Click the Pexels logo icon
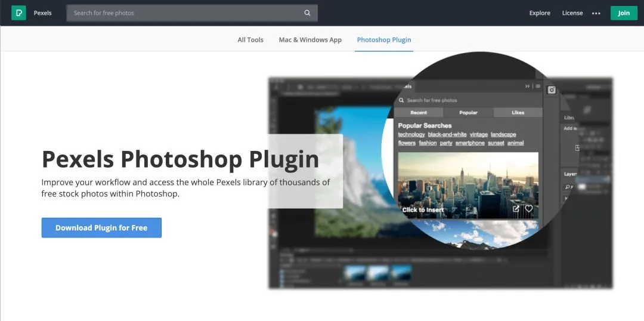The height and width of the screenshot is (321, 644). coord(18,13)
